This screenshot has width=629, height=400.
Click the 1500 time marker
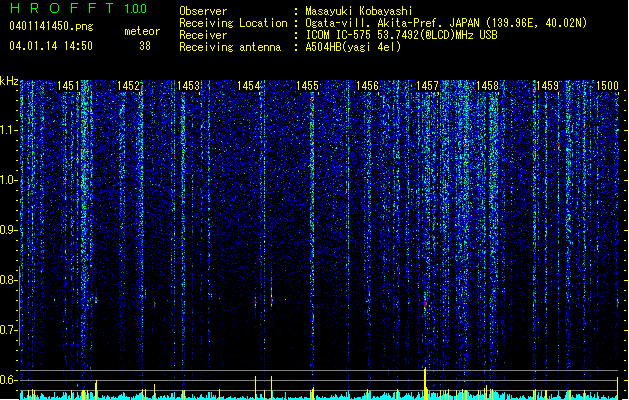(607, 86)
